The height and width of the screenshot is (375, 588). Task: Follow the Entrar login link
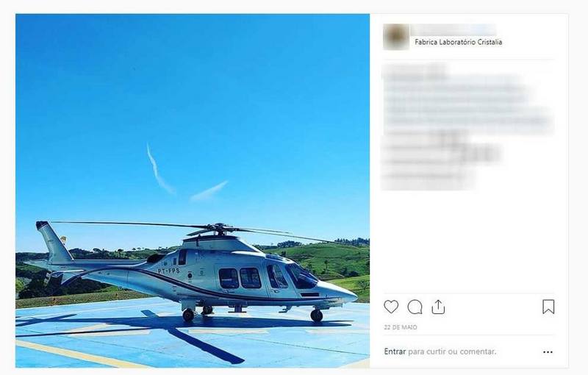(x=395, y=351)
